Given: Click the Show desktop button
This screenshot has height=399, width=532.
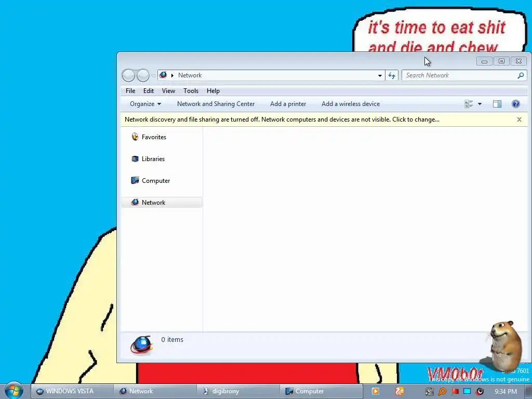Looking at the screenshot, I should point(528,391).
